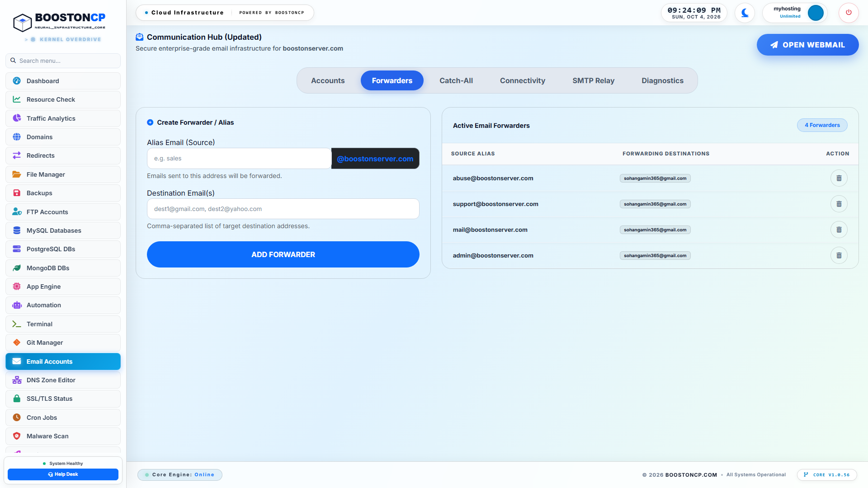Open Domains section
This screenshot has width=868, height=488.
coord(63,137)
